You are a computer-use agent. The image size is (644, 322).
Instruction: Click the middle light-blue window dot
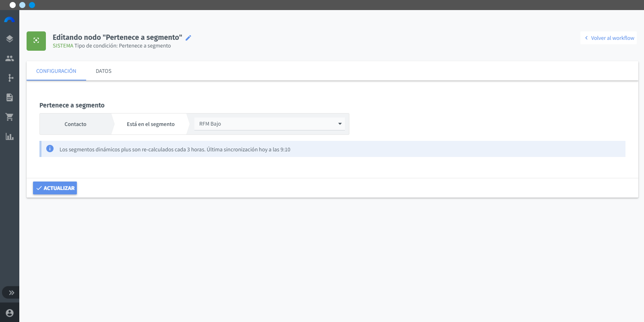click(22, 5)
